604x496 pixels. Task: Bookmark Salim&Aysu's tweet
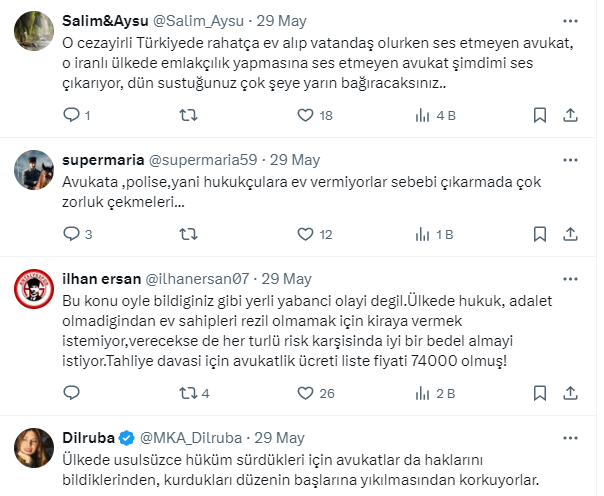(x=539, y=115)
